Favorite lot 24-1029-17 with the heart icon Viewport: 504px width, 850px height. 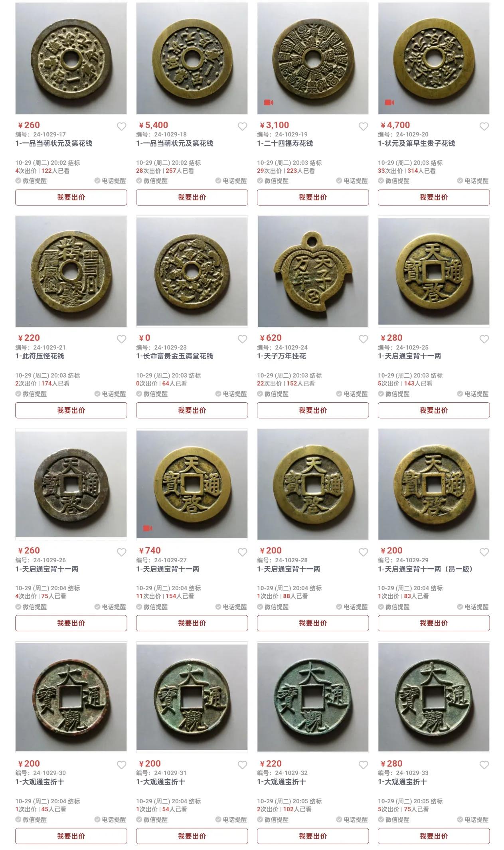[x=121, y=127]
